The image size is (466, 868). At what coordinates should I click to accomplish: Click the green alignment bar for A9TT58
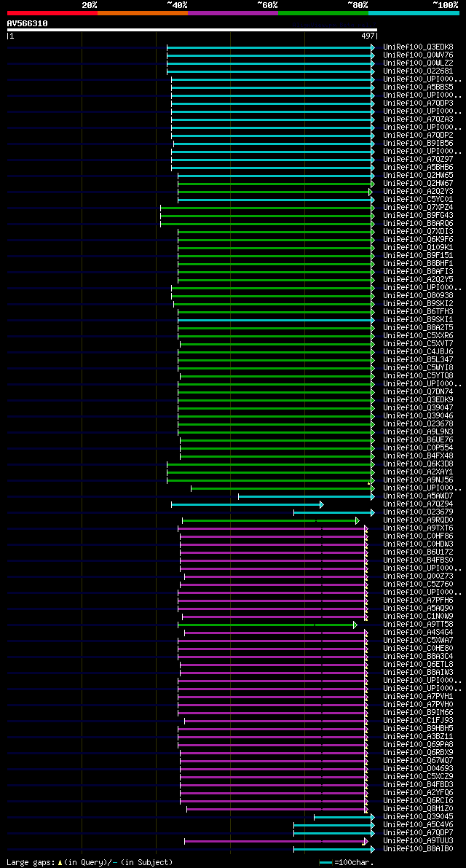[267, 625]
